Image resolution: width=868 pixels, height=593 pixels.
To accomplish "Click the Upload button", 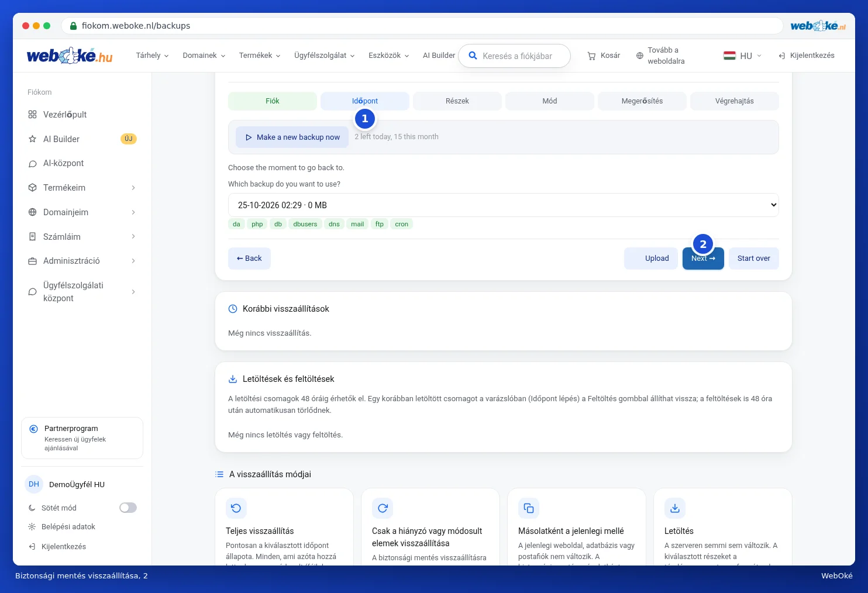I will tap(651, 258).
